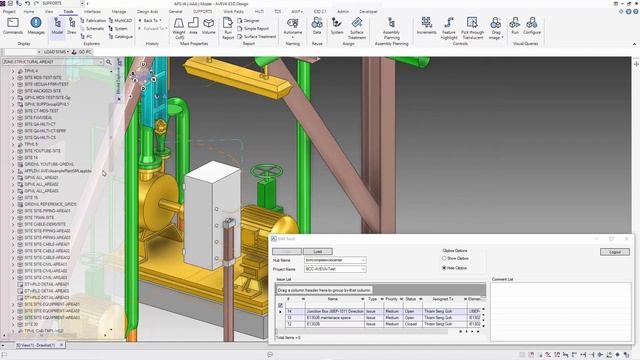640x360 pixels.
Task: Open the ZONE STRUCTURAL-AREA01 explorer dropdown
Action: tap(100, 62)
